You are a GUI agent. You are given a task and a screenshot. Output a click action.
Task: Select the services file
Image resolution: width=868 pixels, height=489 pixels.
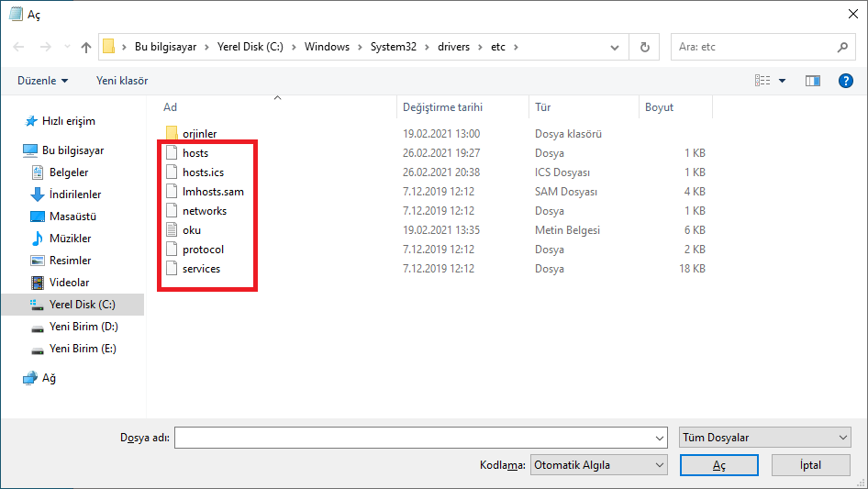pos(202,269)
